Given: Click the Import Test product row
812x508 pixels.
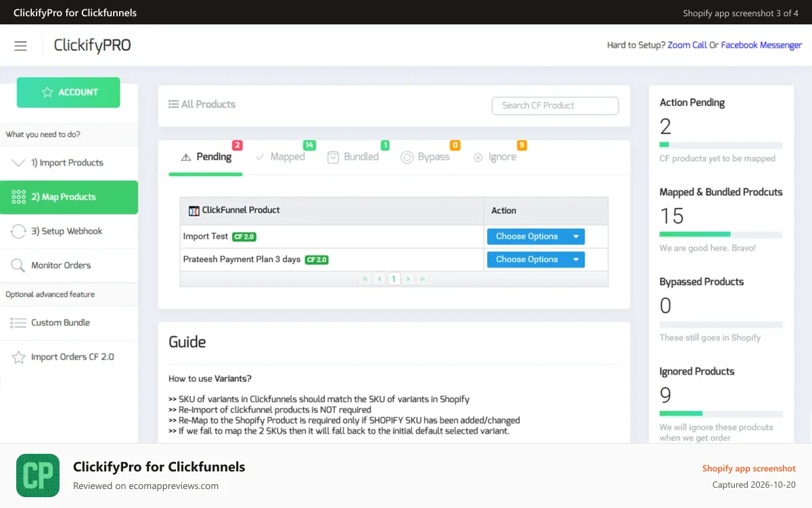Looking at the screenshot, I should (394, 236).
